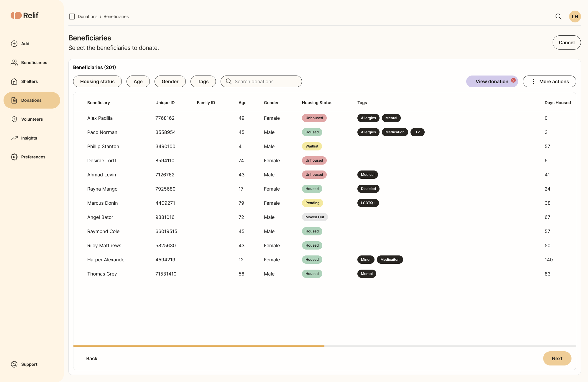Click the View donation badge count
Image resolution: width=588 pixels, height=382 pixels.
[513, 80]
